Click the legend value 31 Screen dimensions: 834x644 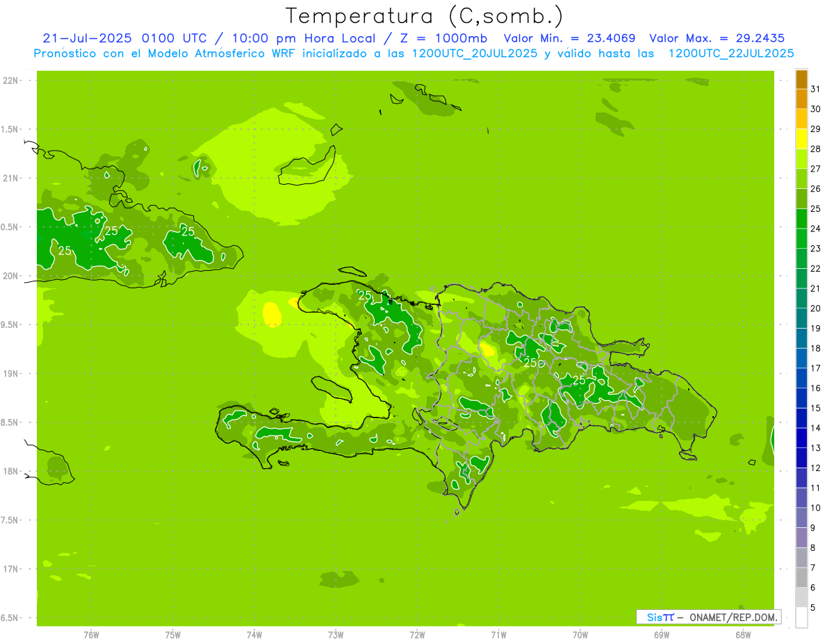click(x=815, y=89)
